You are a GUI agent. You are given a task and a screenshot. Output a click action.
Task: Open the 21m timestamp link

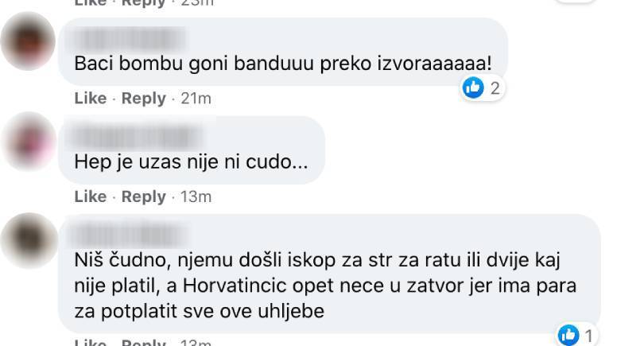pos(196,98)
